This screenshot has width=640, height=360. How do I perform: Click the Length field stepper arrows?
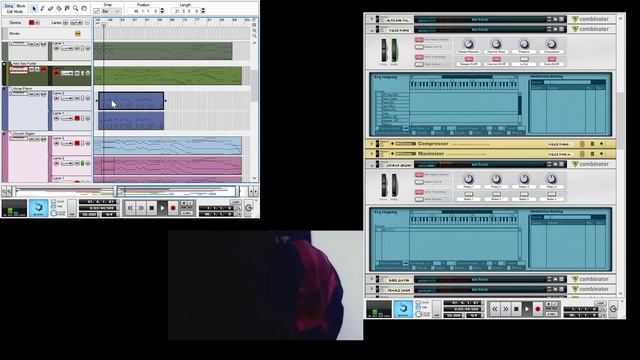pos(203,11)
